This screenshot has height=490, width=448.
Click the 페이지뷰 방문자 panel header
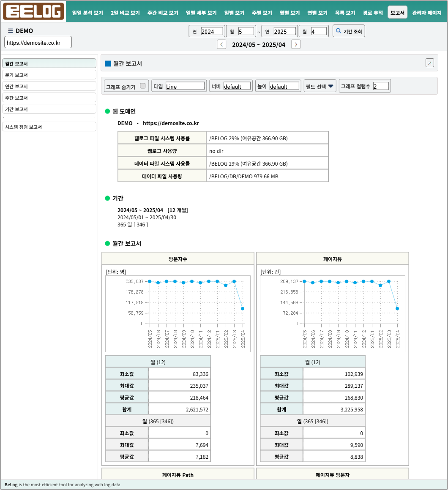point(332,474)
